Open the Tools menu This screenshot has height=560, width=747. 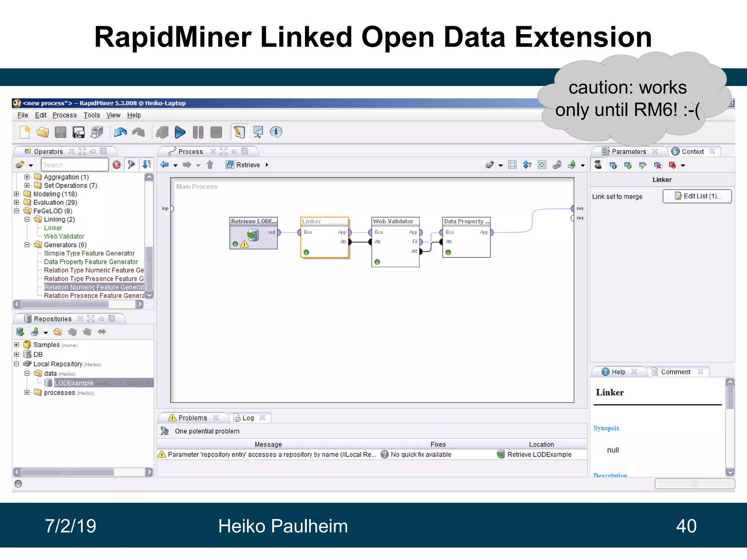click(92, 115)
